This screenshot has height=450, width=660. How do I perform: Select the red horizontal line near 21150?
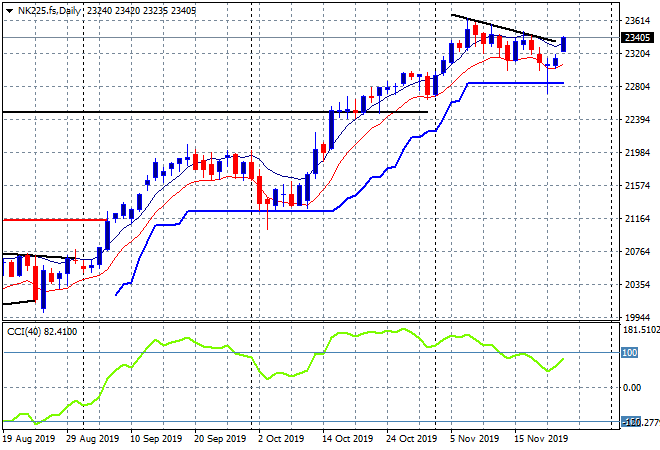pyautogui.click(x=55, y=220)
